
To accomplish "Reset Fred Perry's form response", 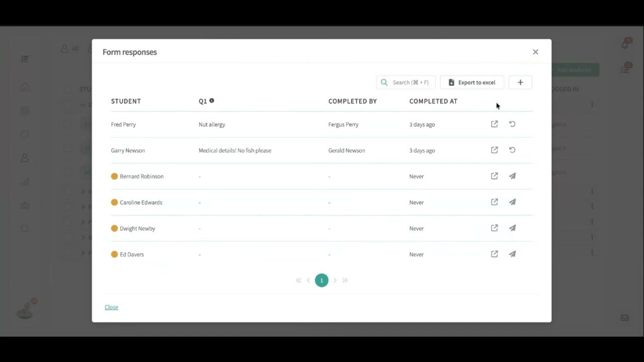I will coord(512,124).
